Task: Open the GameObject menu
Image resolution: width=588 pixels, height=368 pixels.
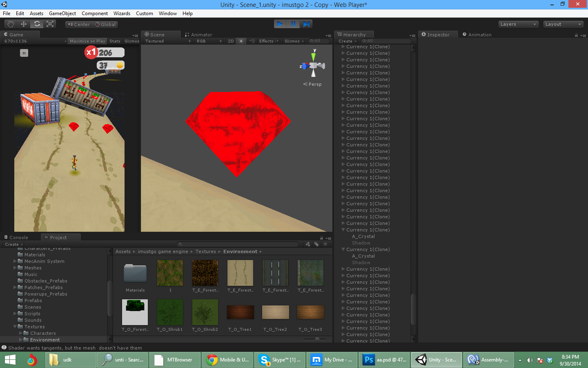Action: (x=62, y=13)
